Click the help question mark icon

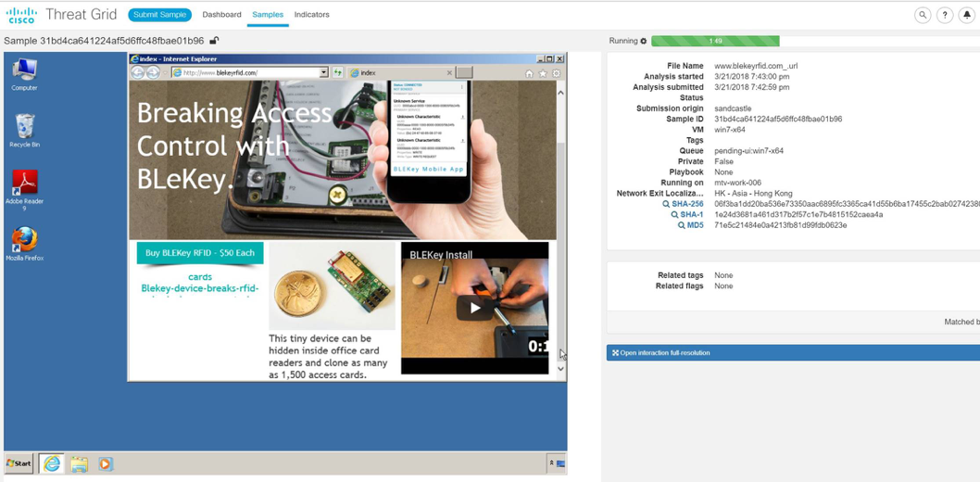pos(945,15)
